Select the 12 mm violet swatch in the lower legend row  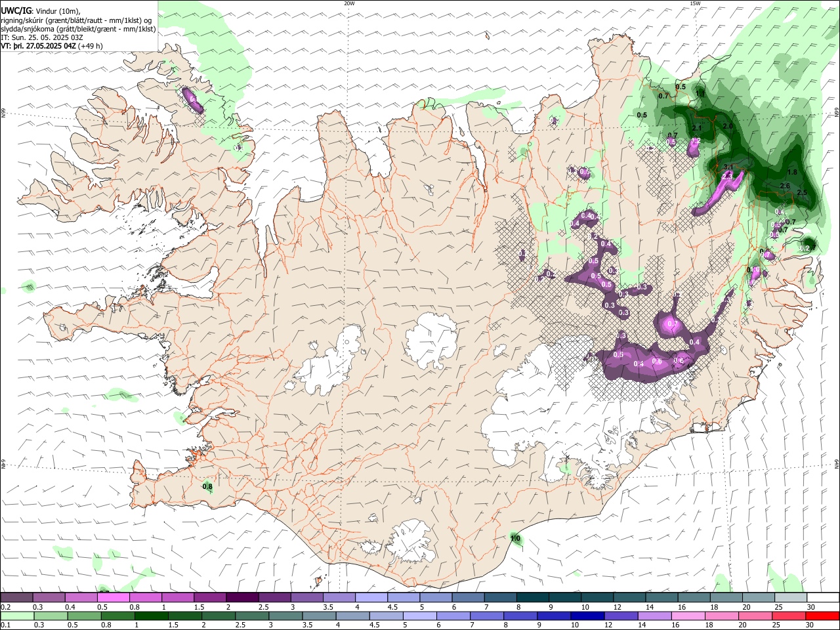621,616
